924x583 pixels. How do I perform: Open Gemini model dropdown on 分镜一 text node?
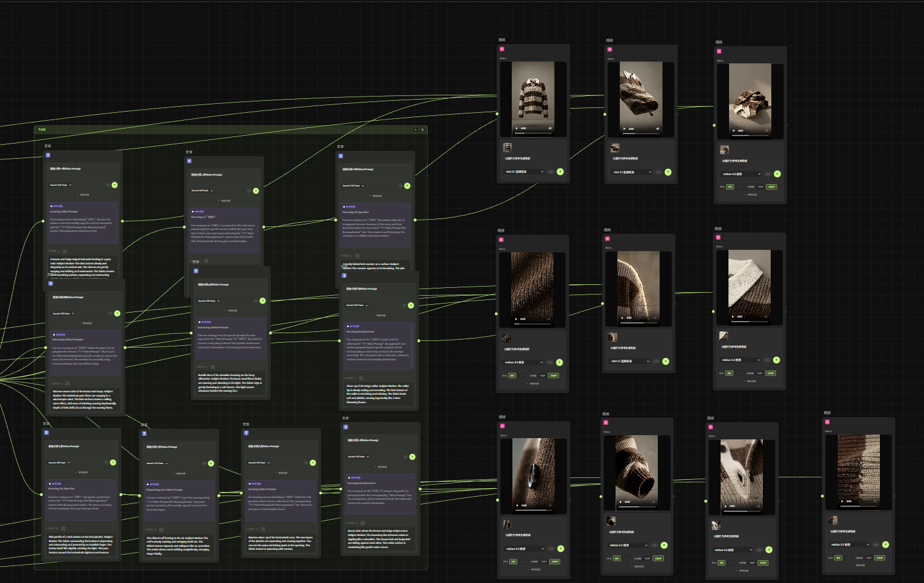[x=60, y=185]
